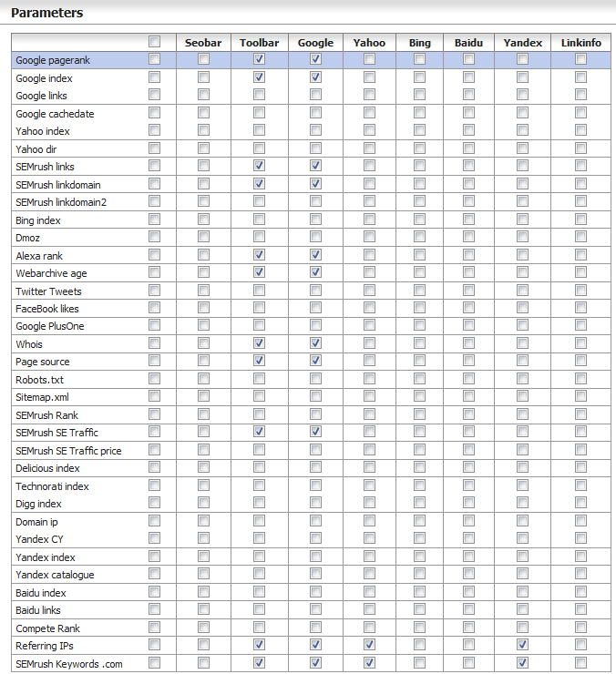Image resolution: width=616 pixels, height=674 pixels.
Task: Select the Yandex column header
Action: point(523,43)
